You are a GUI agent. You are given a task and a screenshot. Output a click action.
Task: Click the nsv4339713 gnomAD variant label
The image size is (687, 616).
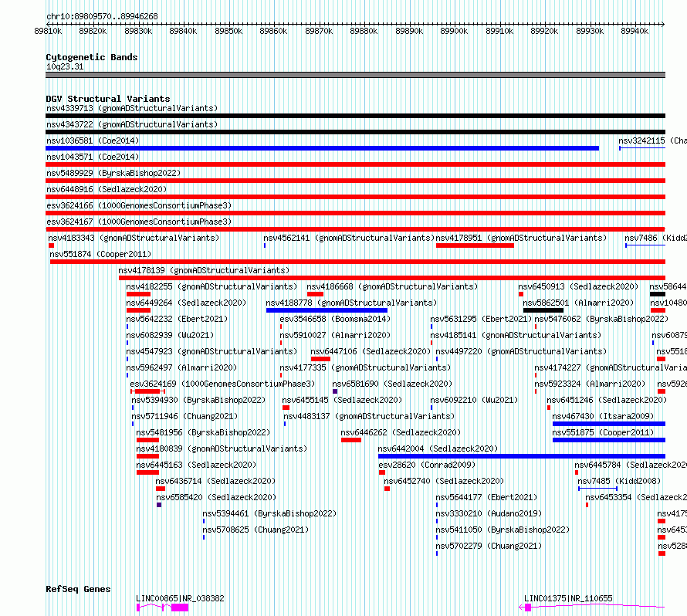pos(132,108)
